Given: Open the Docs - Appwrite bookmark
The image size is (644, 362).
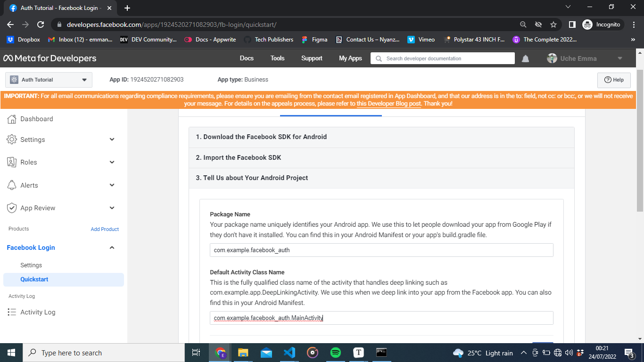Looking at the screenshot, I should click(210, 40).
